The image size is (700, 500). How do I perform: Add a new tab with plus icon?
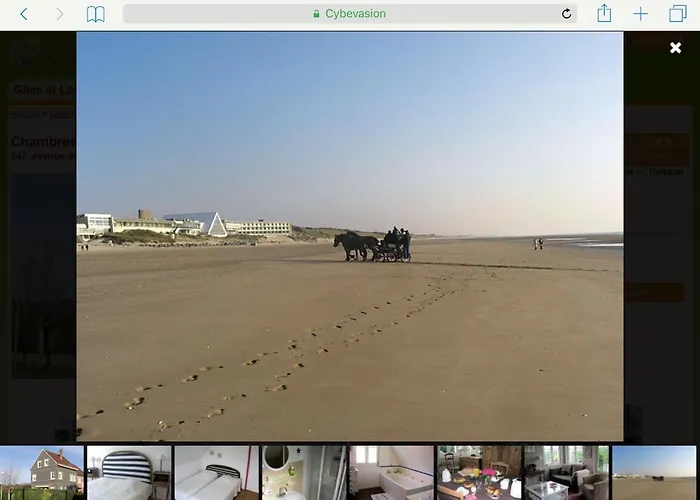(641, 14)
